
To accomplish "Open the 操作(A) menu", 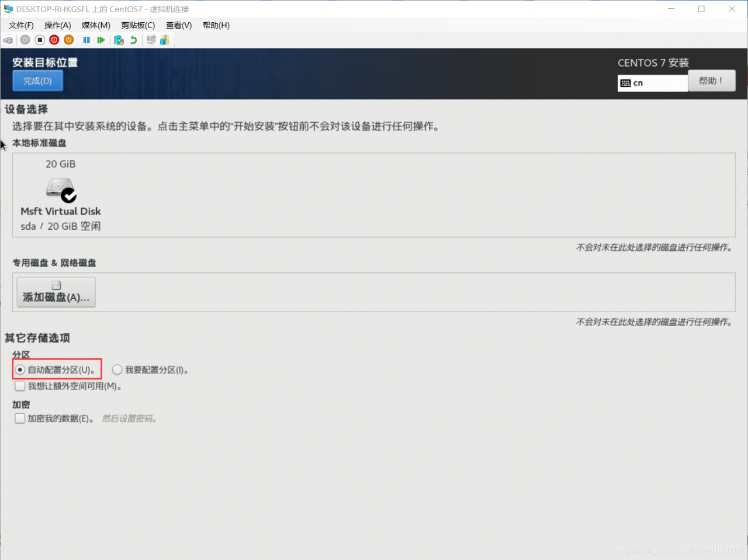I will click(x=58, y=25).
